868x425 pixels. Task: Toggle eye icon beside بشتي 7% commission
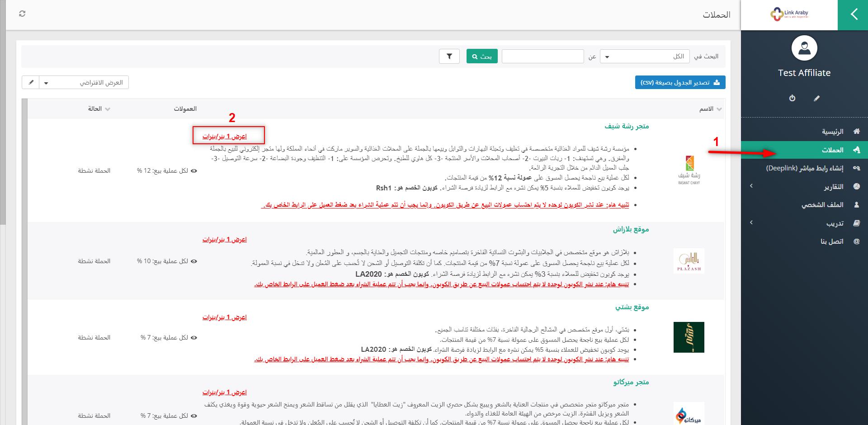tap(194, 338)
